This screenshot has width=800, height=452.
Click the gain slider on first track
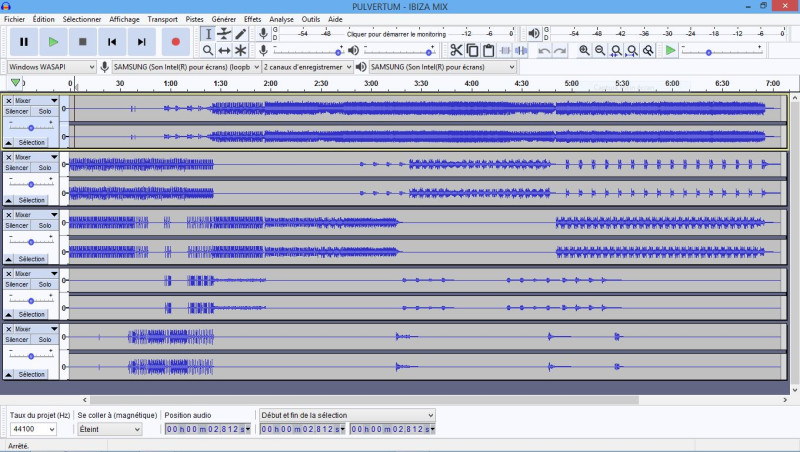(30, 125)
